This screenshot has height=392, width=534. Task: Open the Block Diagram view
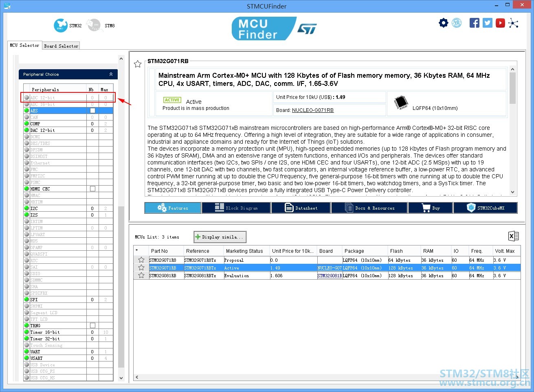(236, 208)
